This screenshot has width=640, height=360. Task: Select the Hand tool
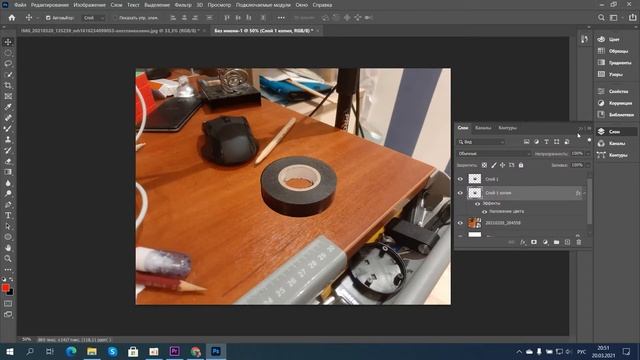point(8,248)
